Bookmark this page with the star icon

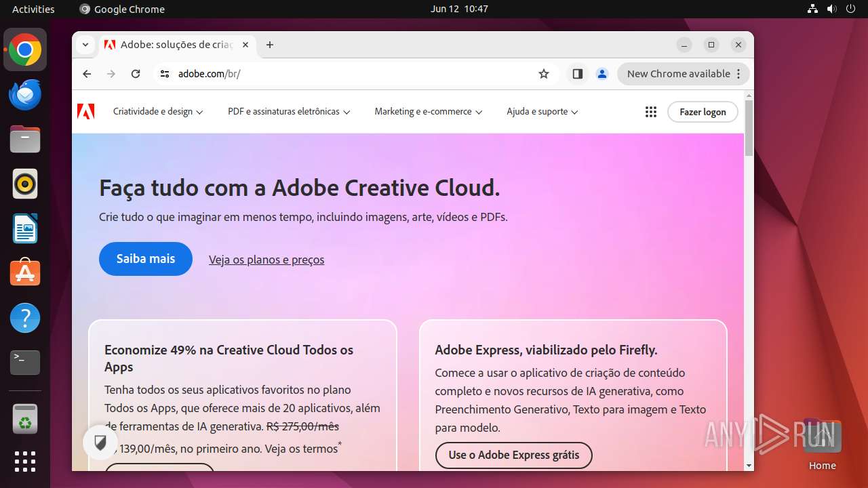pyautogui.click(x=544, y=74)
